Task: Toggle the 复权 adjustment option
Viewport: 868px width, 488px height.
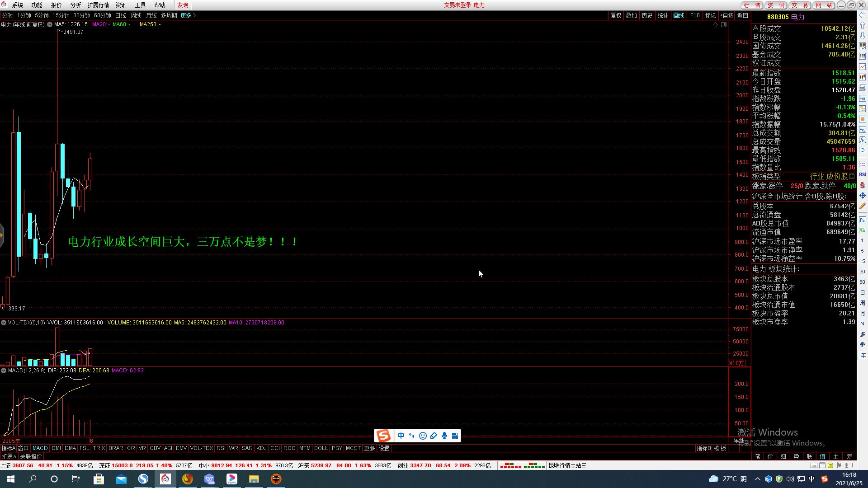Action: click(616, 15)
